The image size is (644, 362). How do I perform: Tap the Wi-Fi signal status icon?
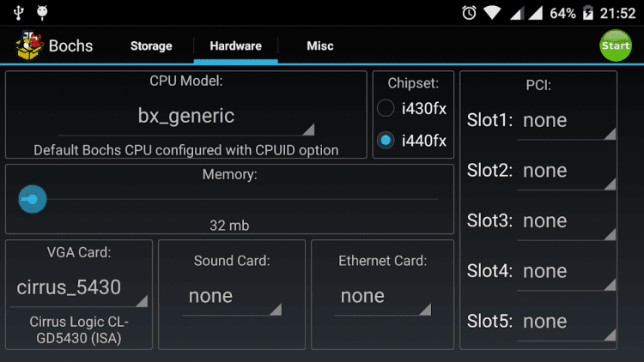[492, 13]
